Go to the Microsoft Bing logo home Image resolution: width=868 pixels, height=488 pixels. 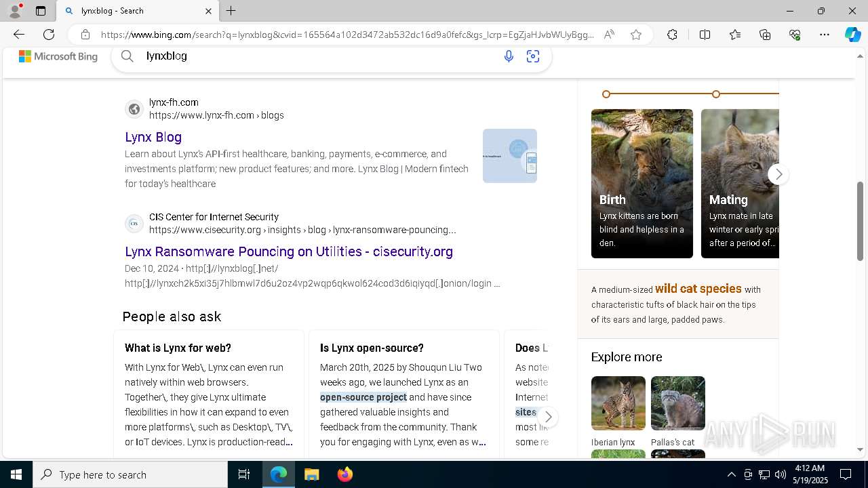[58, 56]
